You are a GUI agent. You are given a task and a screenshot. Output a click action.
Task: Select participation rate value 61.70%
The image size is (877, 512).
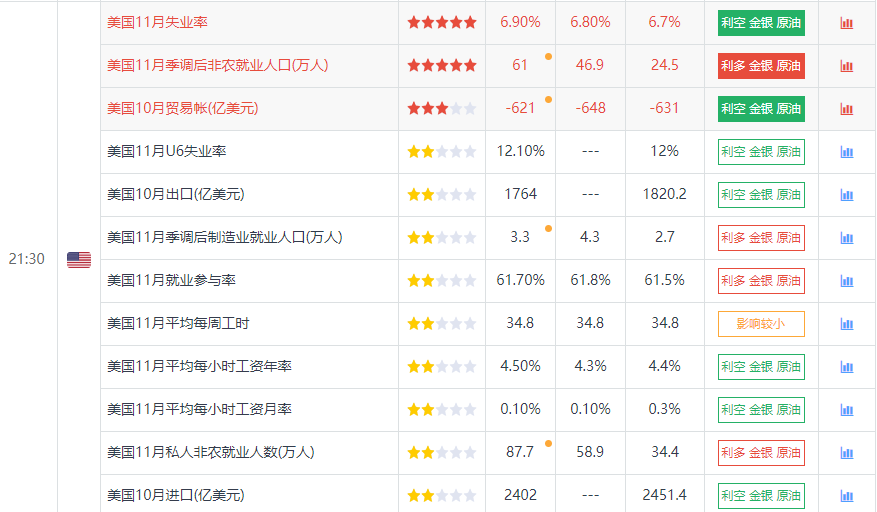pyautogui.click(x=521, y=280)
